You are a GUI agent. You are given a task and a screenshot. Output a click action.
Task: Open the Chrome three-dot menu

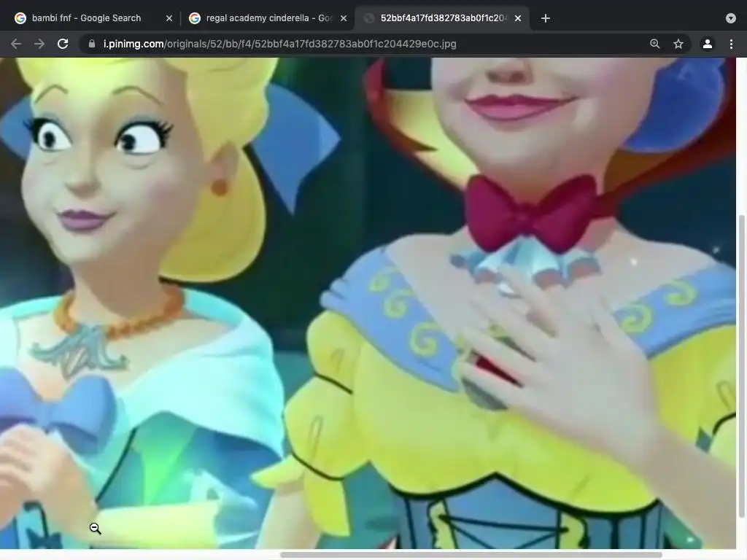click(731, 44)
